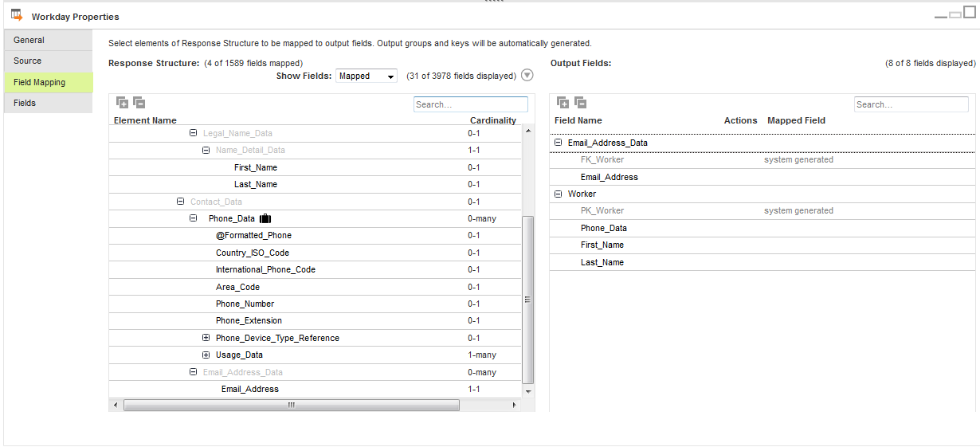Screen dimensions: 980x447
Task: Minimize the properties panel
Action: 941,16
